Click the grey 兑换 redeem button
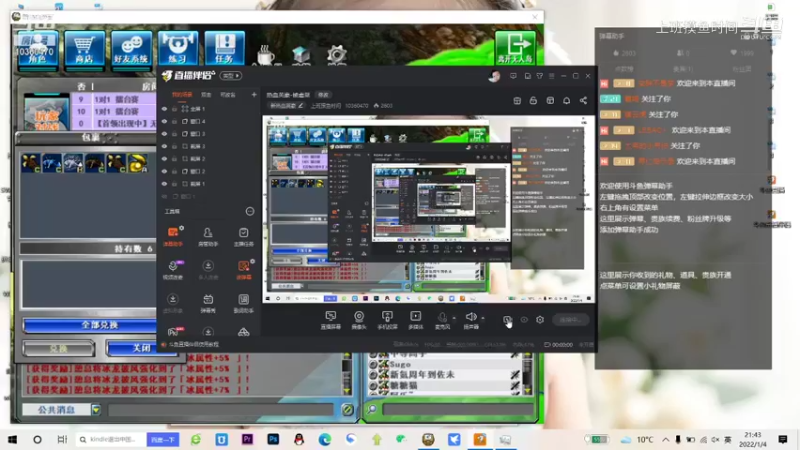This screenshot has width=800, height=450. [x=59, y=348]
